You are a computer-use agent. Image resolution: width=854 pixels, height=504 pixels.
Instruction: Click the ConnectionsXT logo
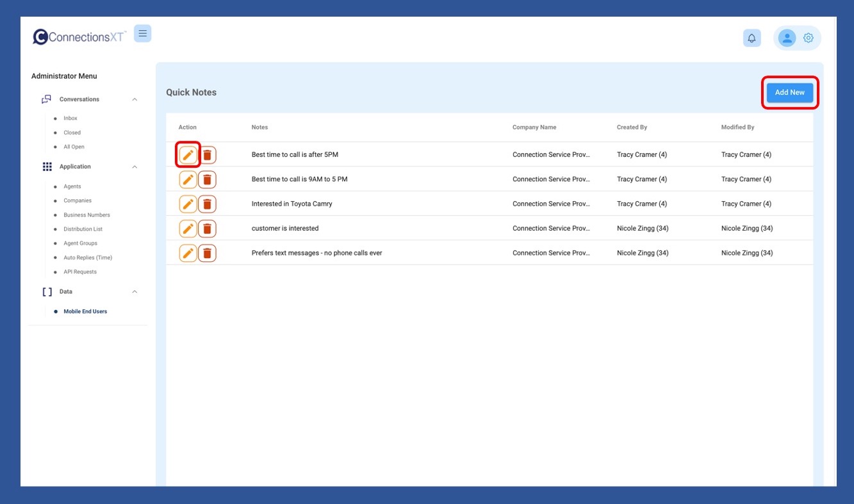(79, 37)
